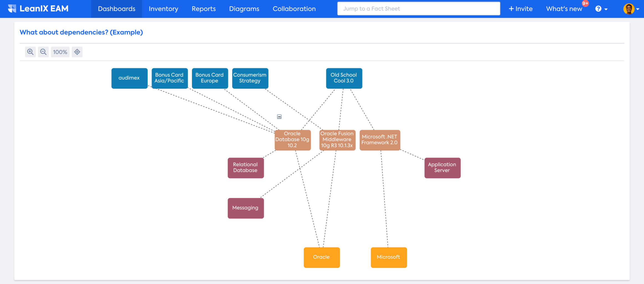Click the Invite button
Screen dimensions: 644x284
[x=521, y=9]
